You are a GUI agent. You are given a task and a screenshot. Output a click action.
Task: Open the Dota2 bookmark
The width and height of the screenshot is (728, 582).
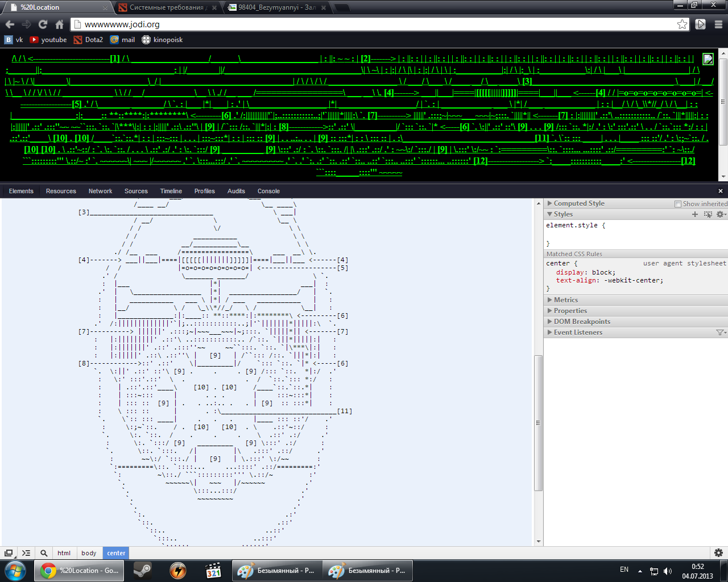coord(88,40)
